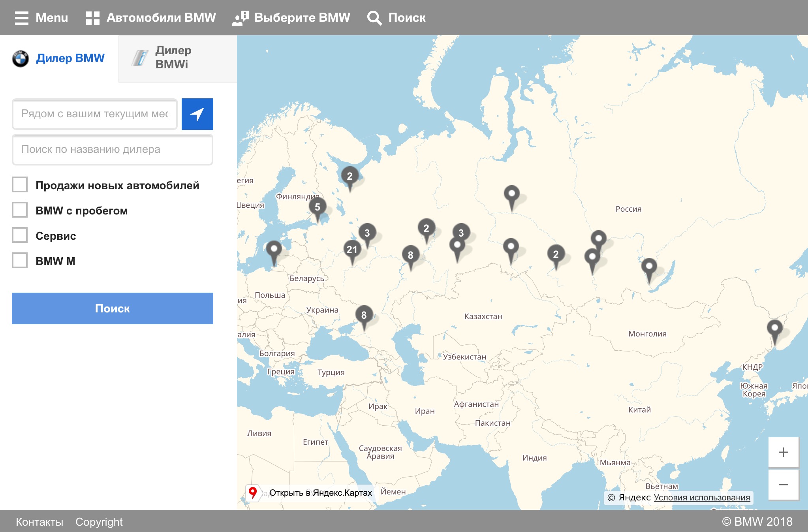808x532 pixels.
Task: Click the blue geolocation arrow button
Action: (197, 114)
